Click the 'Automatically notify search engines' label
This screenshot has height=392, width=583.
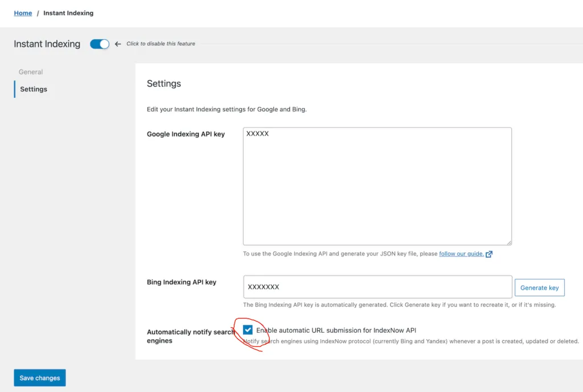click(190, 336)
